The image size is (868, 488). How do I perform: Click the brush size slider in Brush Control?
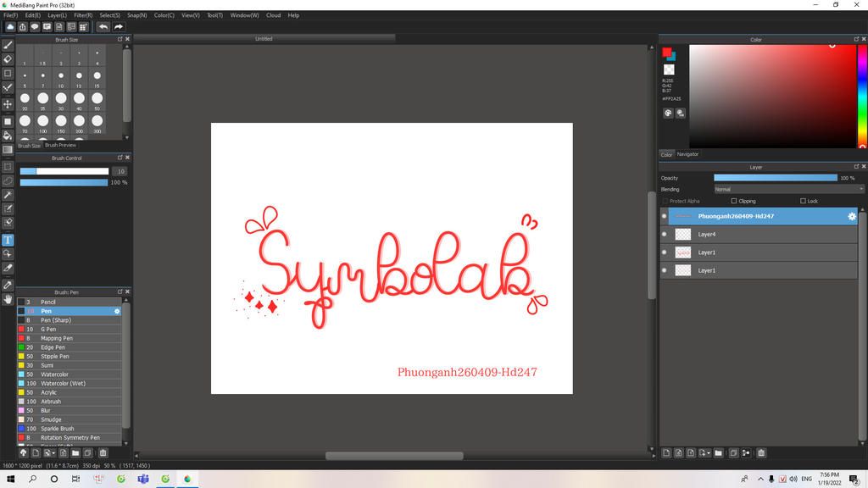coord(64,171)
